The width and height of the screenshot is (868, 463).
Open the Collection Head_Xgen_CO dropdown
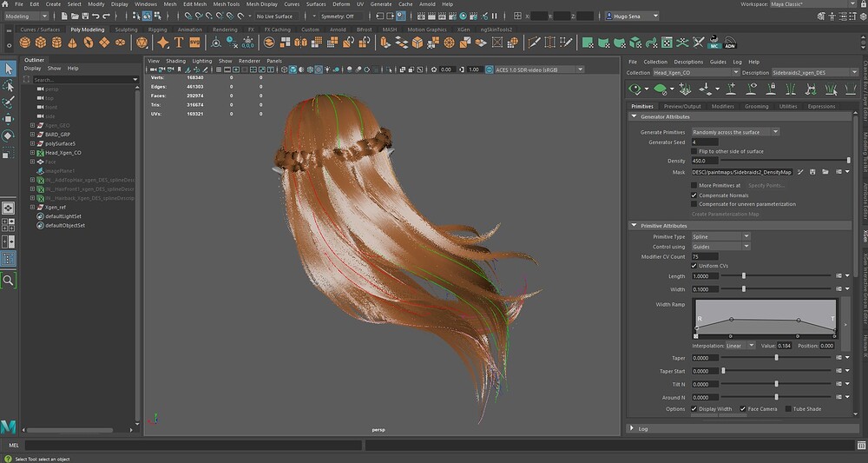coord(696,73)
